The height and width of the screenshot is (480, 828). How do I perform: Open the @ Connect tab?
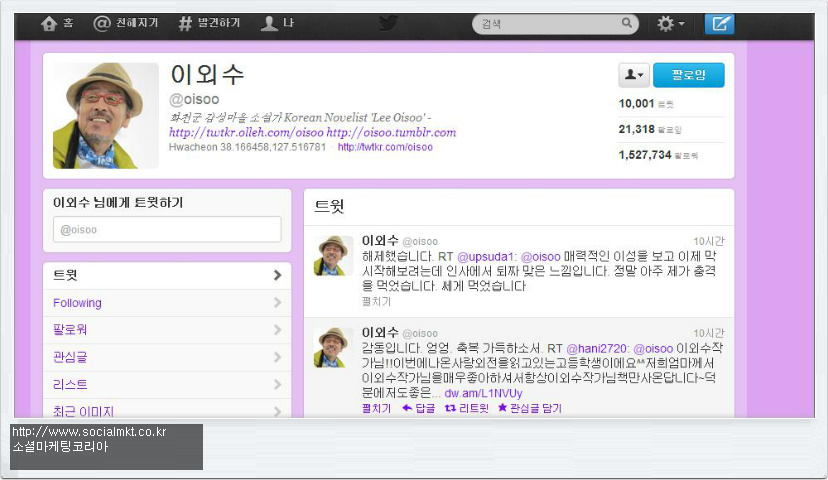tap(126, 23)
